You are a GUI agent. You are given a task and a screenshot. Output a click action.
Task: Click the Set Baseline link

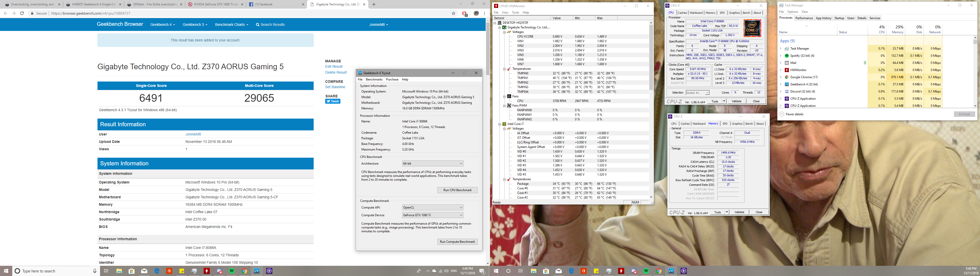coord(335,87)
